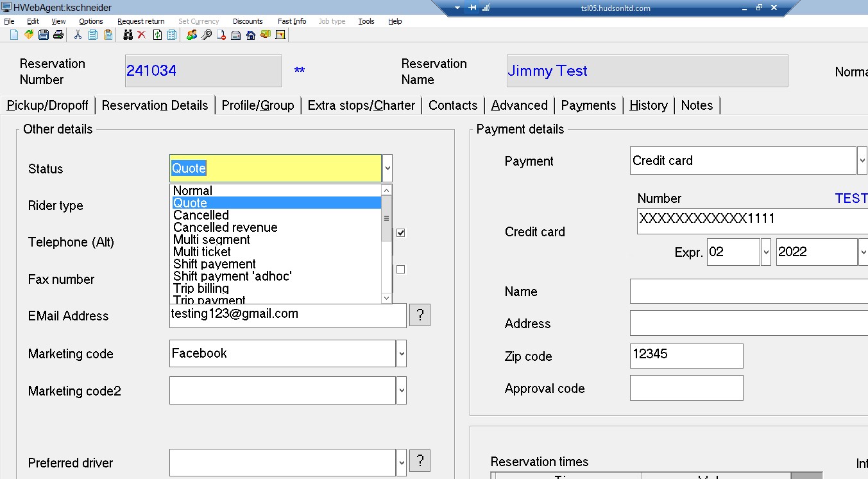
Task: Click the '?' button beside Preferred driver
Action: [x=420, y=460]
